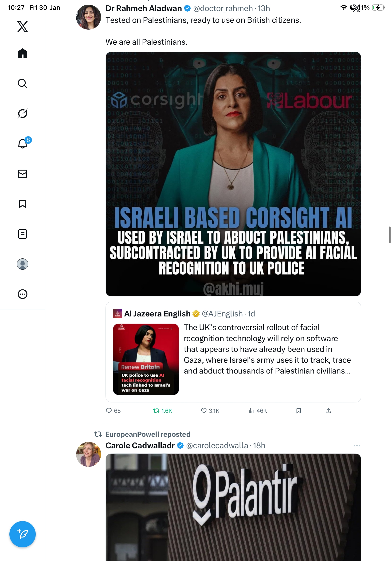Open the Corsight AI image
This screenshot has height=561, width=392.
[233, 174]
